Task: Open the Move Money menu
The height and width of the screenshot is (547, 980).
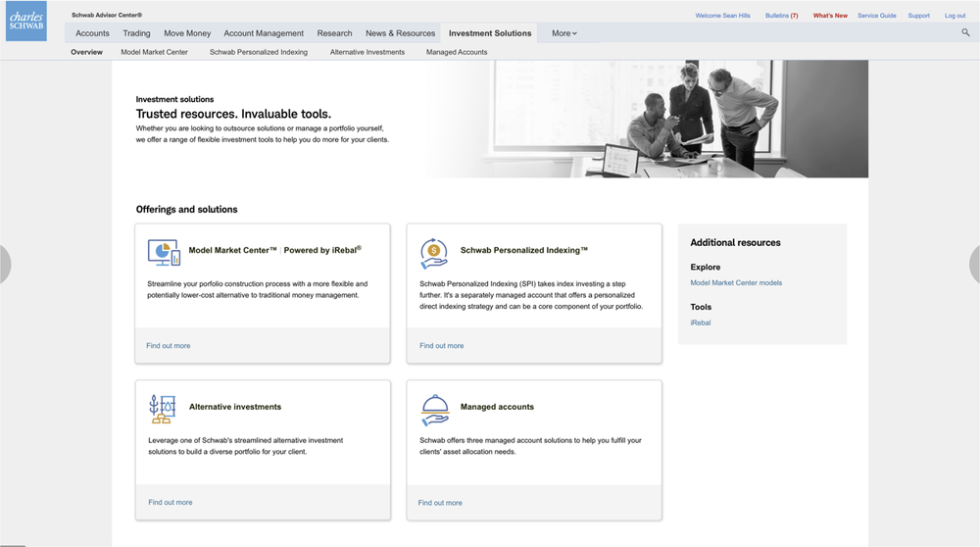Action: [x=187, y=33]
